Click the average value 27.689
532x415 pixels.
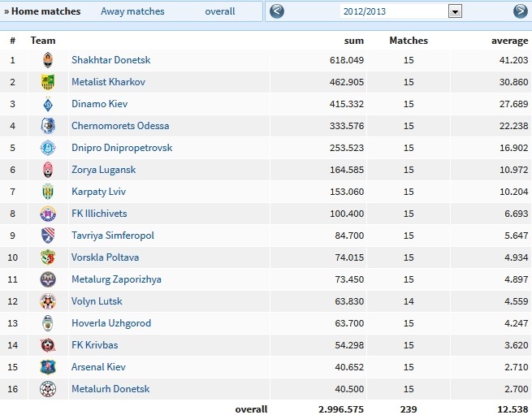point(513,104)
